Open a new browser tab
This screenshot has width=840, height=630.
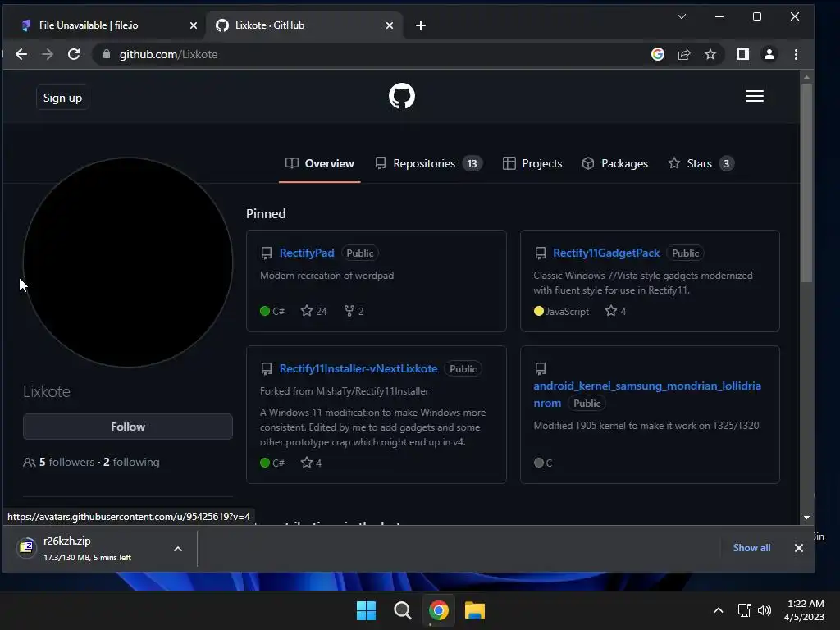[x=421, y=25]
